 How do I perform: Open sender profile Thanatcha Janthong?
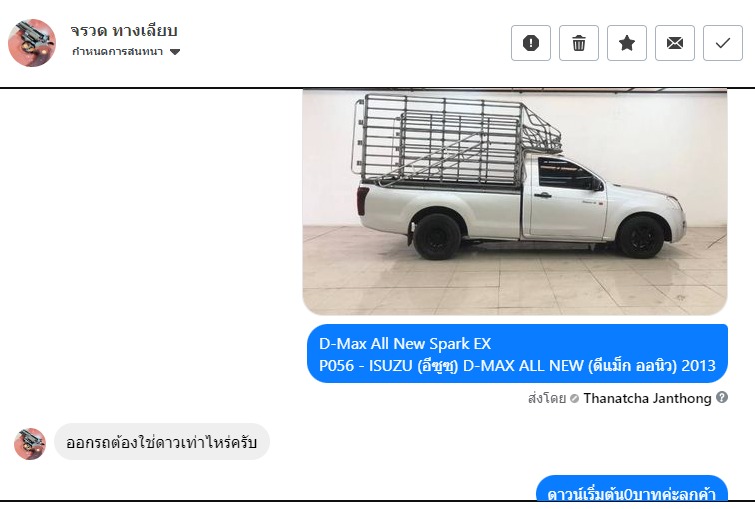click(647, 398)
